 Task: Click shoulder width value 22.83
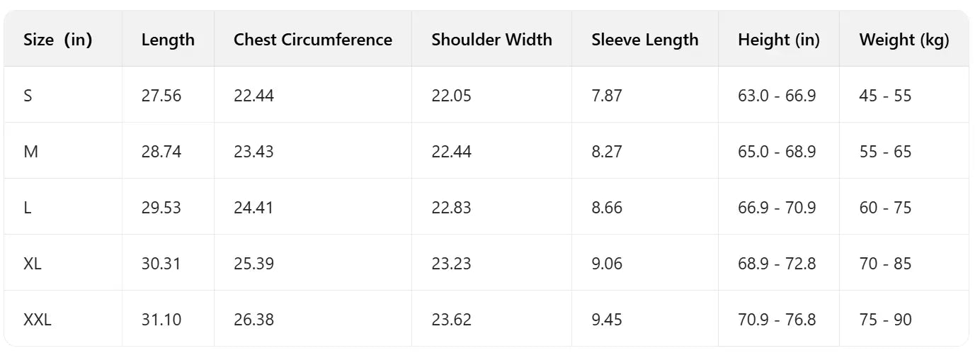451,208
